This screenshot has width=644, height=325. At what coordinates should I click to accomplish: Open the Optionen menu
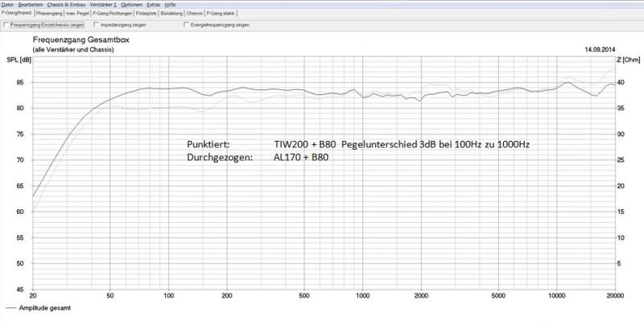[x=131, y=5]
